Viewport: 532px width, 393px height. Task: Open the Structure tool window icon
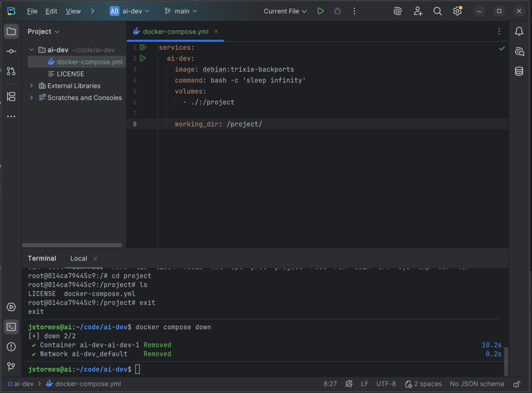click(x=11, y=96)
